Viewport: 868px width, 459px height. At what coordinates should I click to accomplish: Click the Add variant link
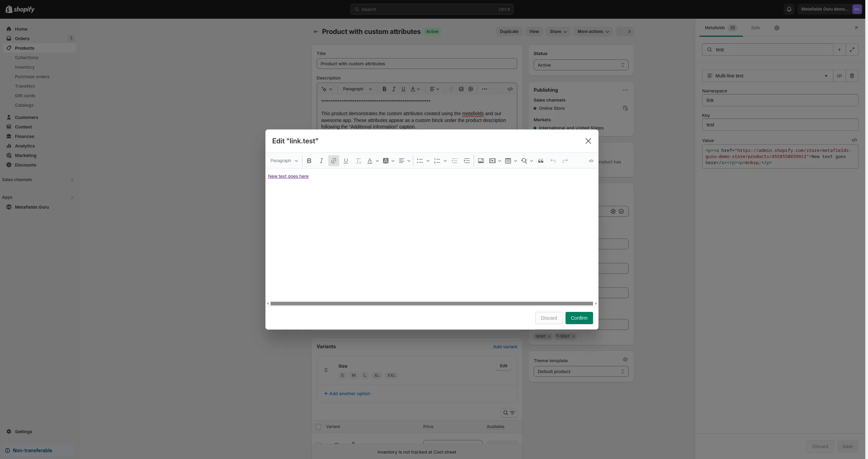click(505, 347)
